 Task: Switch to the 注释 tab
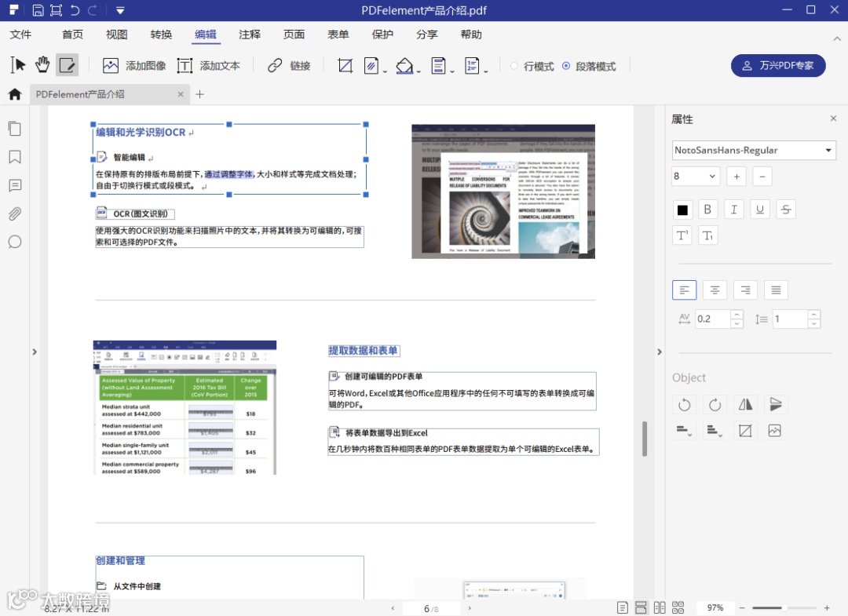[250, 35]
